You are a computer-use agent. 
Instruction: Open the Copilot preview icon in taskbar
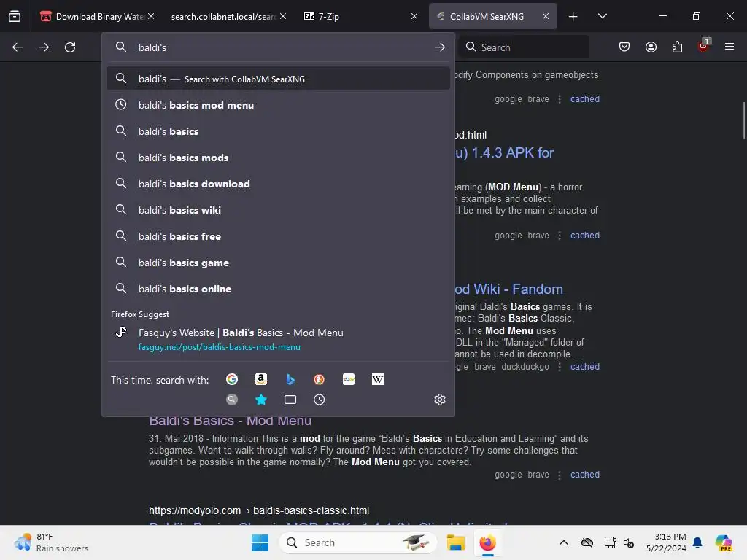pyautogui.click(x=723, y=542)
